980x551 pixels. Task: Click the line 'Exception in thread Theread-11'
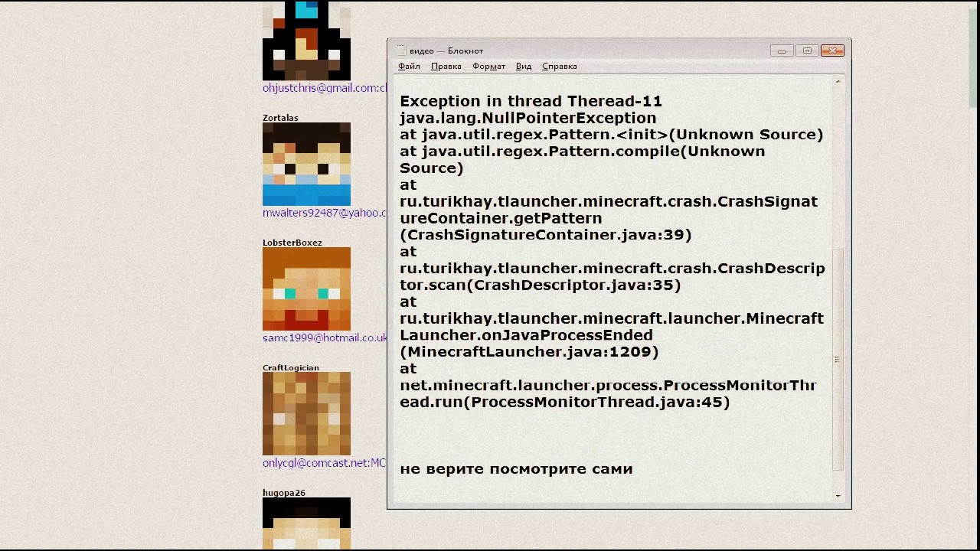tap(531, 101)
